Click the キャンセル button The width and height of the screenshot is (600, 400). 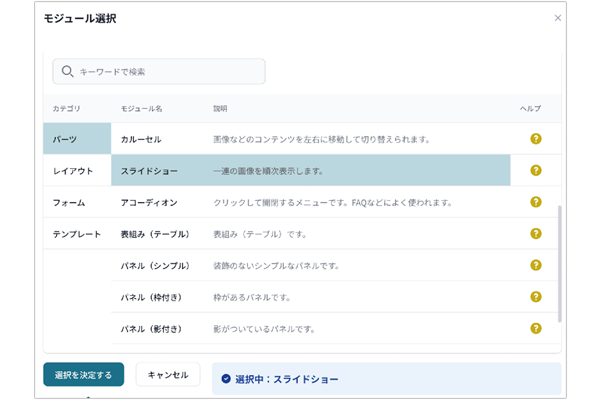coord(168,374)
